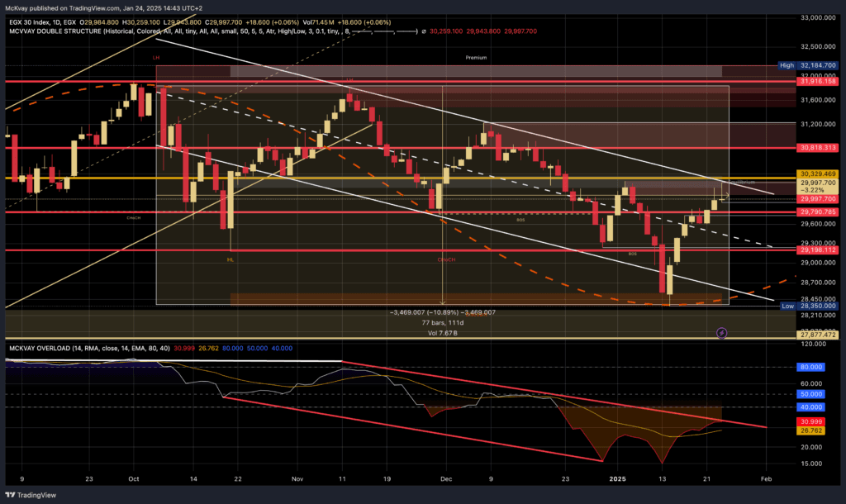Viewport: 846px width, 504px height.
Task: Click the red 29,198.112 price level tag
Action: 814,250
